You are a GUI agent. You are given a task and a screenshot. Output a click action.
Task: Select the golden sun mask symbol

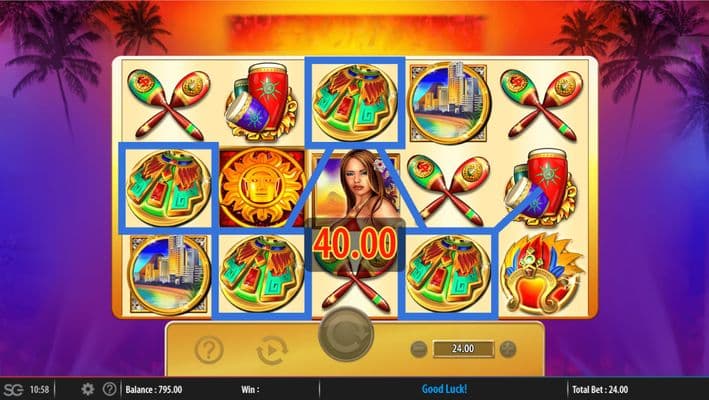point(262,187)
